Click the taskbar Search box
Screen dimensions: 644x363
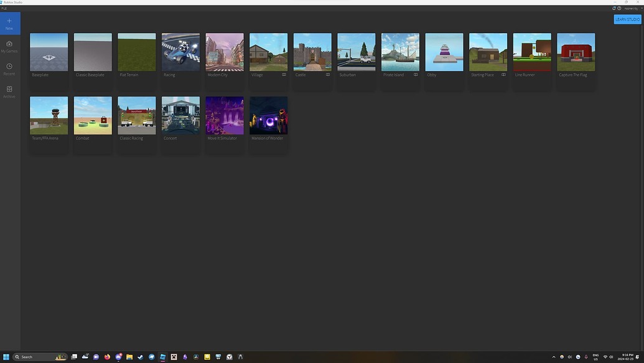pyautogui.click(x=40, y=357)
